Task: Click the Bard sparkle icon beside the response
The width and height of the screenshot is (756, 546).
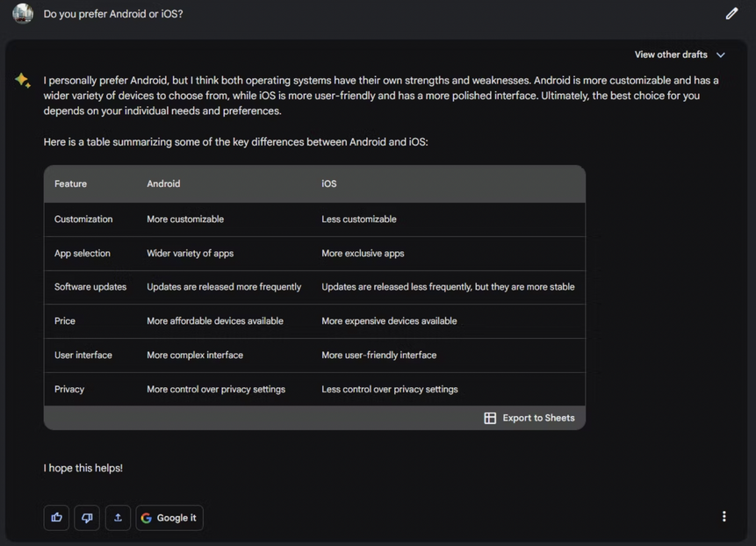Action: click(x=23, y=81)
